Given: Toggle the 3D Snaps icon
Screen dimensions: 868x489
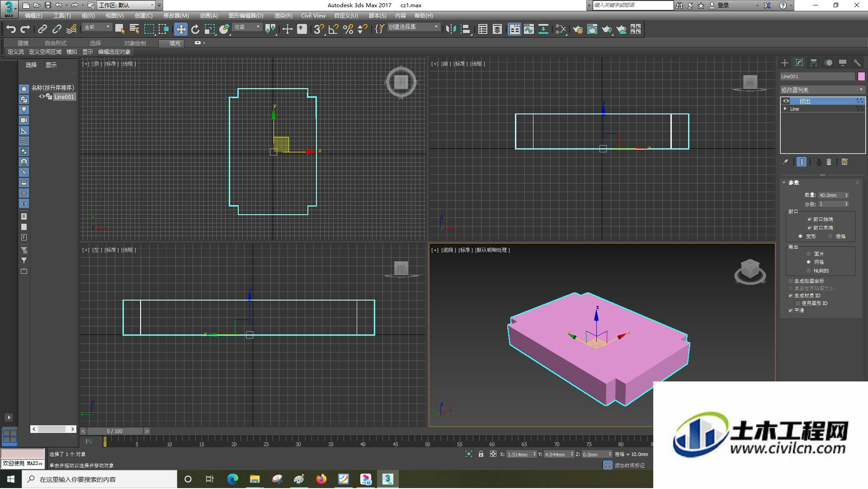Looking at the screenshot, I should coord(318,29).
